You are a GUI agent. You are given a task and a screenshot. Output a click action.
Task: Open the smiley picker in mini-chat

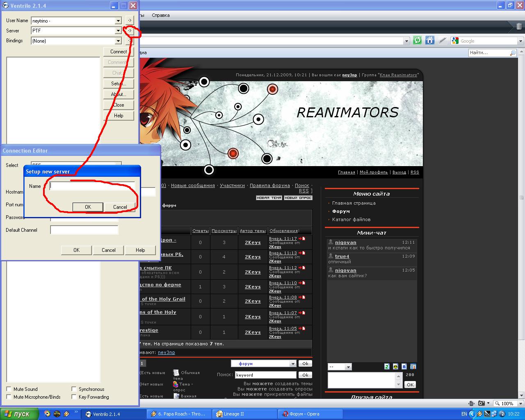click(x=395, y=366)
